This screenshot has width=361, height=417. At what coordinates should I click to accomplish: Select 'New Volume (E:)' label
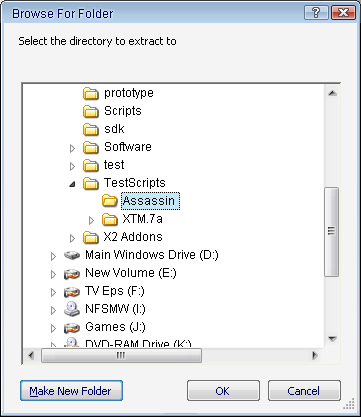point(131,273)
